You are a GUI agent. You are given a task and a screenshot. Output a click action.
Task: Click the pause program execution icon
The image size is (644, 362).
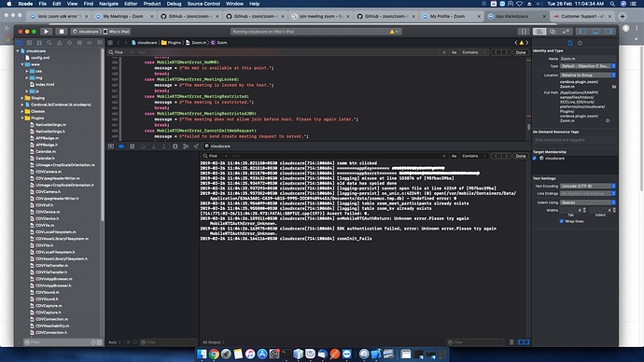click(133, 146)
